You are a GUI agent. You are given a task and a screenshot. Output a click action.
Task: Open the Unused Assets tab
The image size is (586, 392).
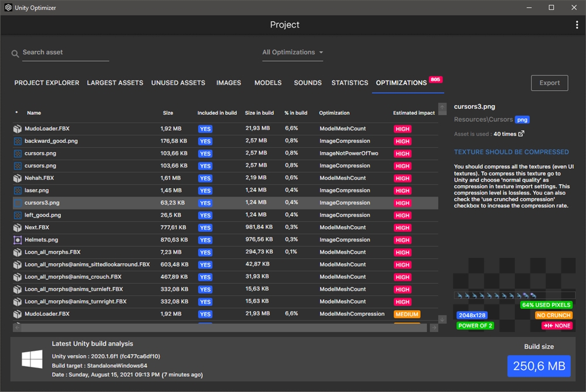click(x=178, y=83)
